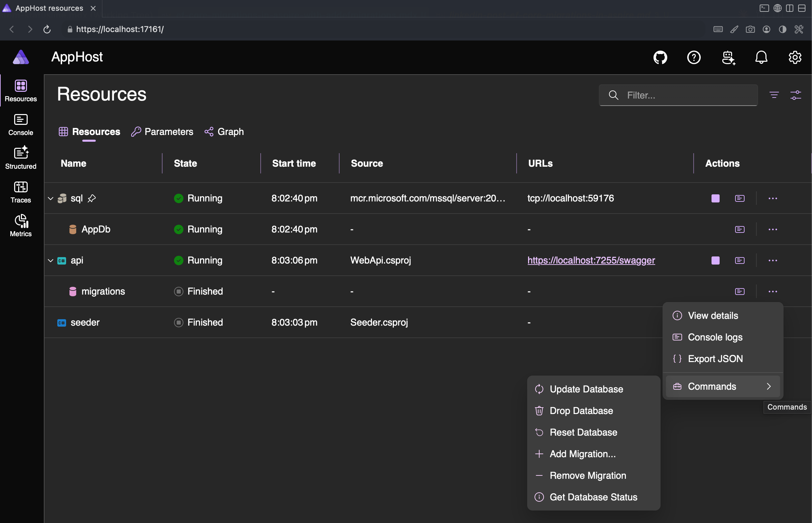This screenshot has height=523, width=812.
Task: Choose Remove Migration command
Action: click(x=593, y=476)
